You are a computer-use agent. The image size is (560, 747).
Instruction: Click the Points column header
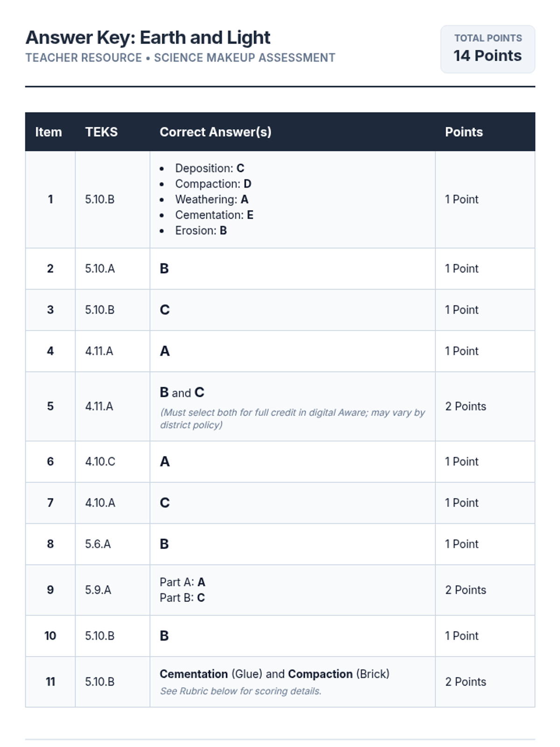(x=463, y=132)
